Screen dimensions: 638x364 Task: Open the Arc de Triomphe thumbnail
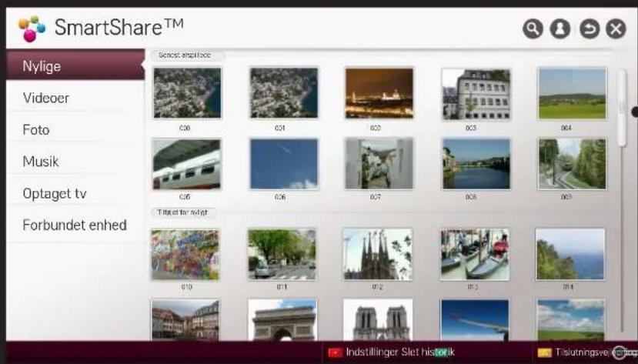(x=282, y=320)
